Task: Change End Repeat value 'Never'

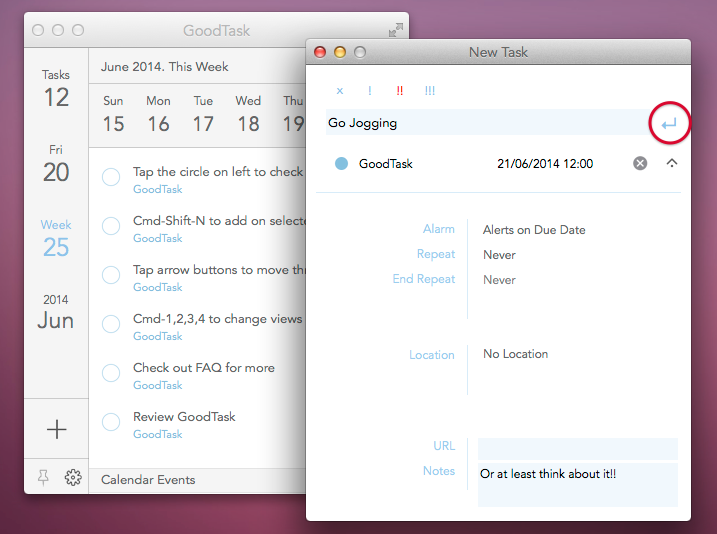Action: 499,280
